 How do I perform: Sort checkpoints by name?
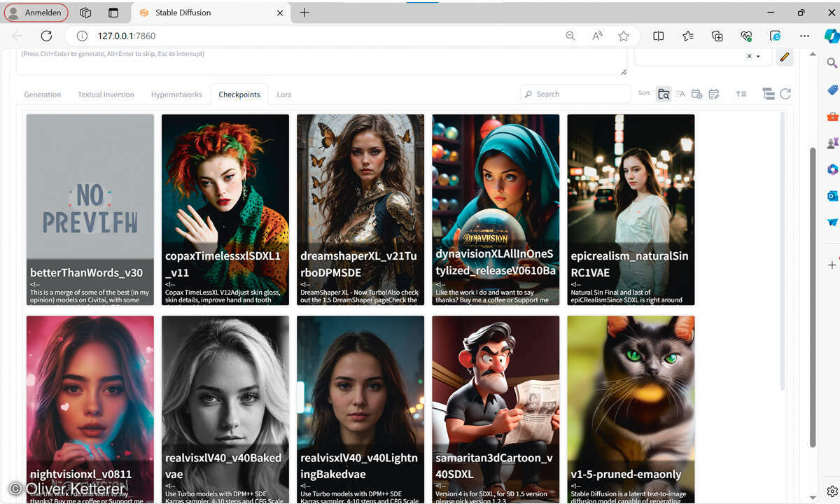[680, 94]
